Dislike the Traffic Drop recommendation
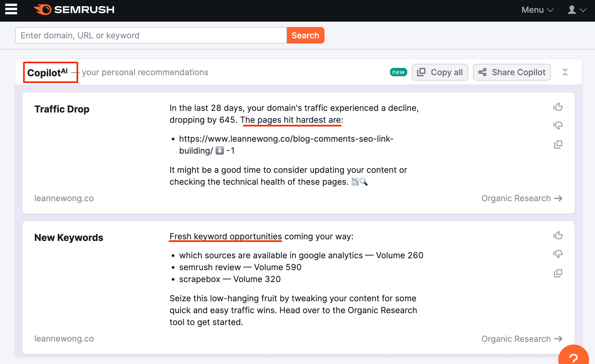 (558, 125)
